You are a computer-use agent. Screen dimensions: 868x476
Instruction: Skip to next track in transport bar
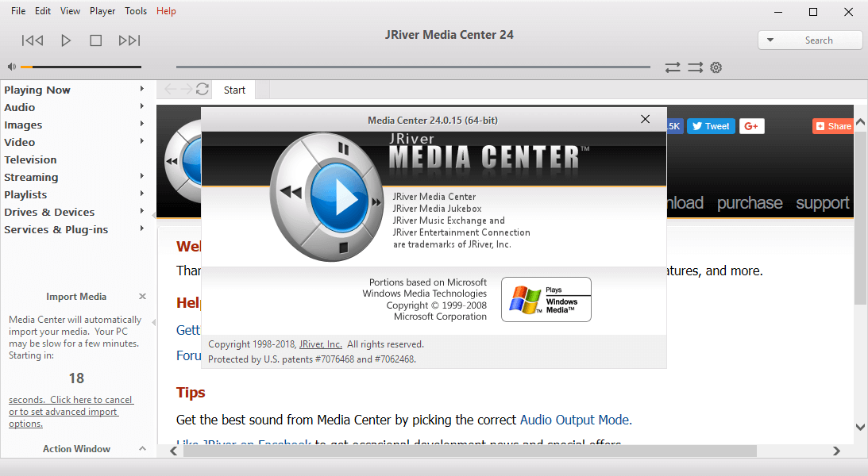tap(129, 40)
